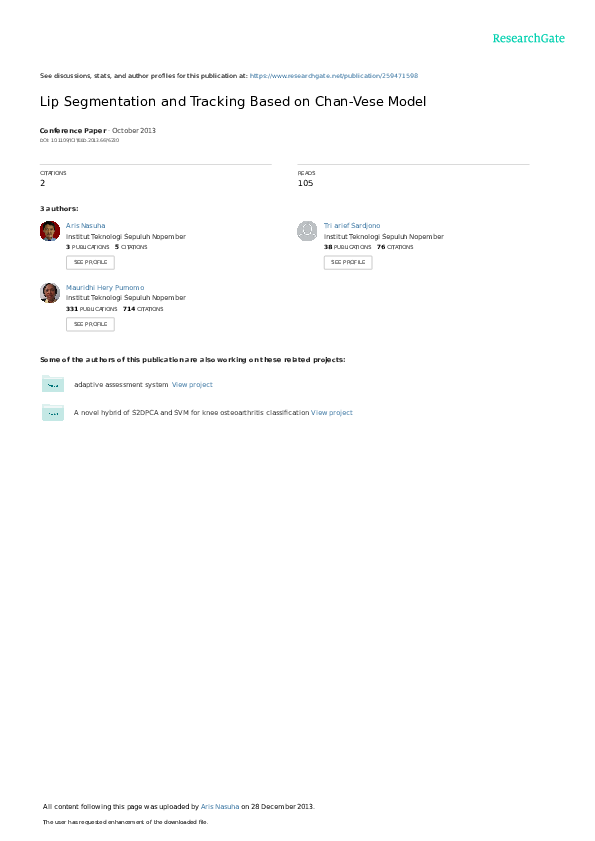Click See Profile button under Mauridhi Hery Purnomo
The height and width of the screenshot is (841, 595).
(x=90, y=324)
